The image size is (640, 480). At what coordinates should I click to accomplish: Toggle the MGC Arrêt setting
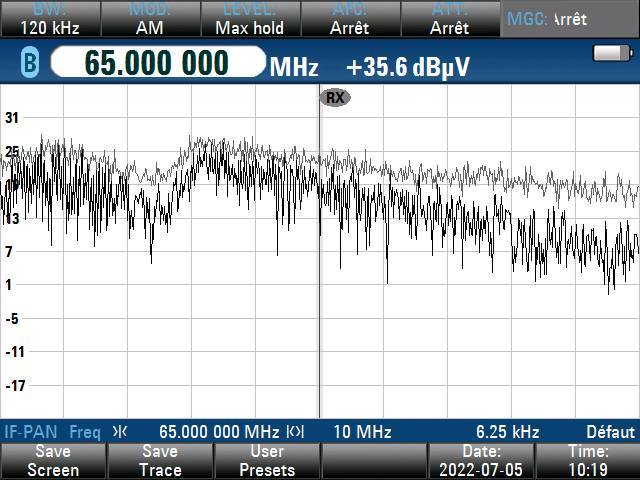(x=570, y=19)
